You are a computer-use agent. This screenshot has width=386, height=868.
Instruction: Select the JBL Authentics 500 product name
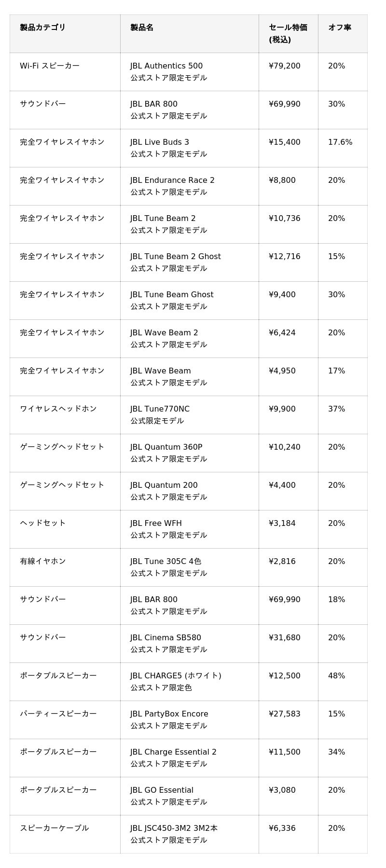coord(166,66)
